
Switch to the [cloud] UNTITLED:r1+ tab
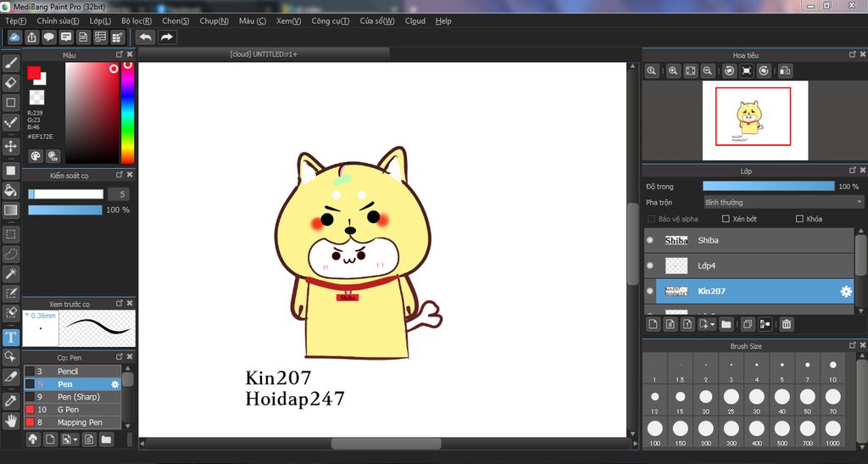click(x=264, y=54)
